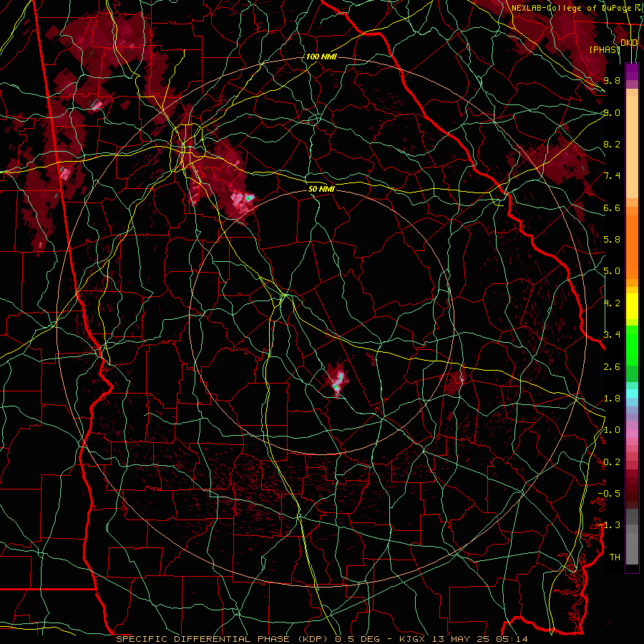Viewport: 644px width, 644px height.
Task: Click the [PHAS] units label
Action: (605, 49)
